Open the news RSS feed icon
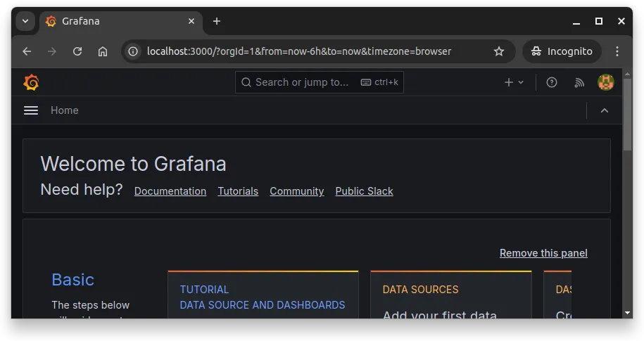Screen dimensions: 644x341 pyautogui.click(x=579, y=82)
